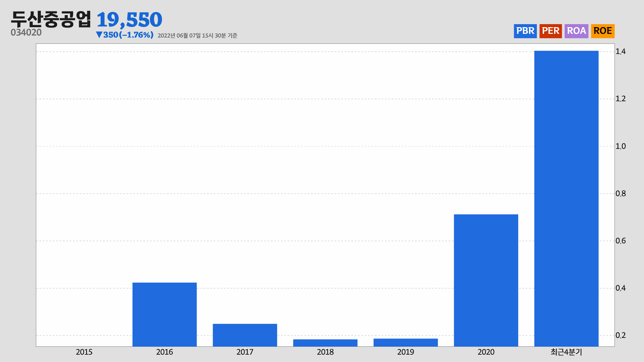The width and height of the screenshot is (644, 362).
Task: Click the y-axis value 0.4
Action: pyautogui.click(x=621, y=288)
